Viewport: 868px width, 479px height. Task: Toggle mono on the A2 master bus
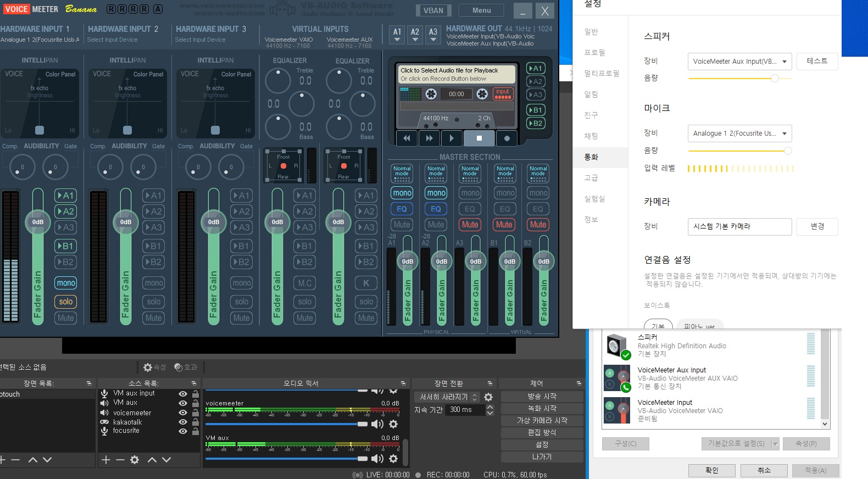[x=436, y=193]
